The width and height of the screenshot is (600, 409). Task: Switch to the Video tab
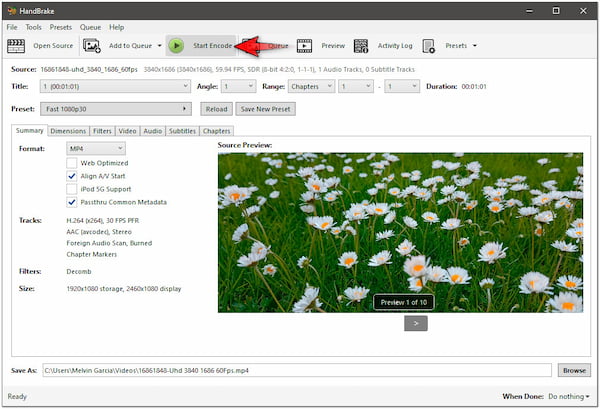127,131
